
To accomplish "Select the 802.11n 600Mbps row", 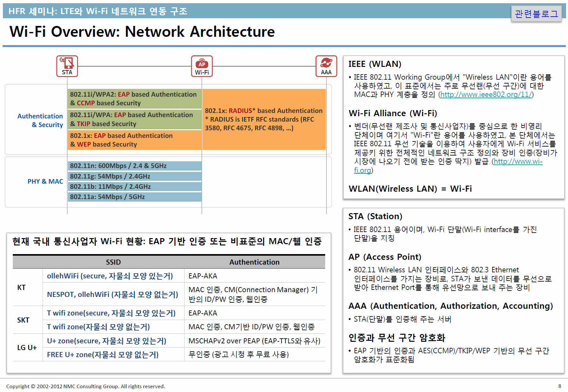I will tap(135, 166).
